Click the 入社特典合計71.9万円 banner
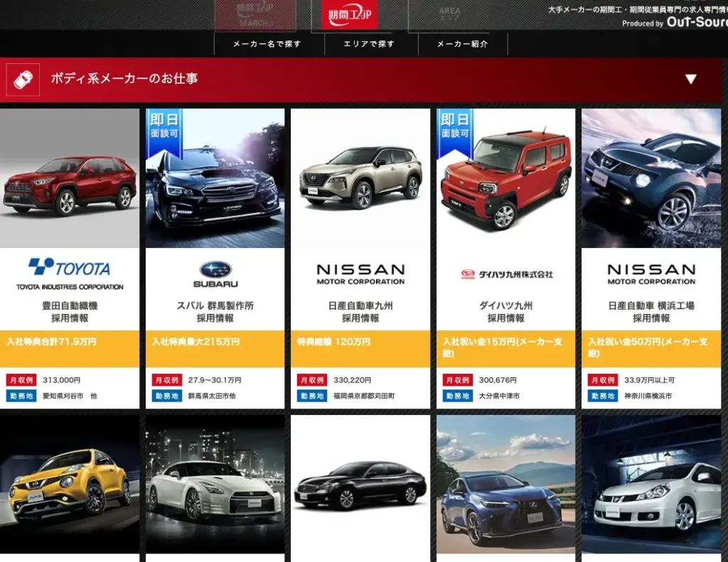728x562 pixels. [x=70, y=349]
